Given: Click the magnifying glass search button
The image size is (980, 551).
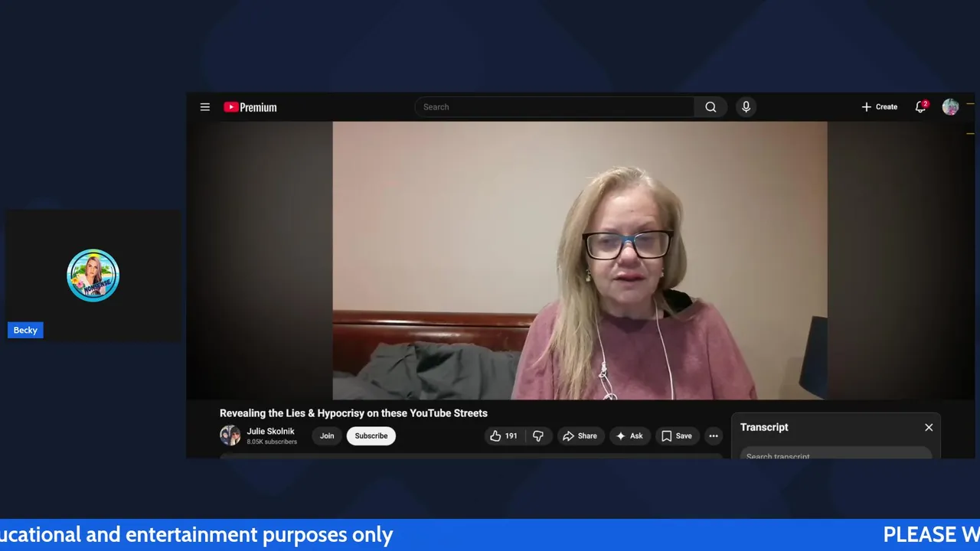Looking at the screenshot, I should (710, 107).
